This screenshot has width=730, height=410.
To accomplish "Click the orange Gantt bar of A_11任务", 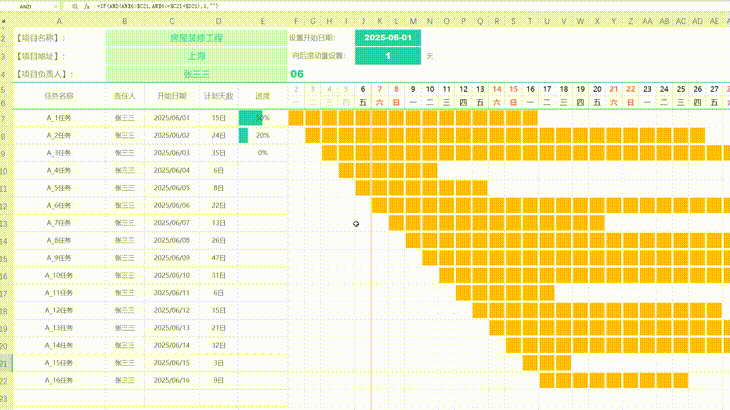I will click(x=505, y=293).
